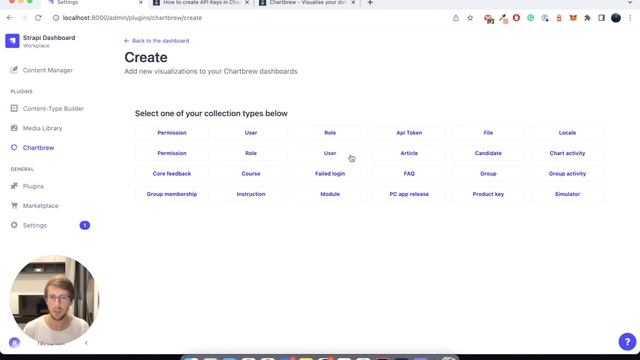Image resolution: width=640 pixels, height=360 pixels.
Task: Collapse the sidebar with the chevron
Action: tap(86, 343)
